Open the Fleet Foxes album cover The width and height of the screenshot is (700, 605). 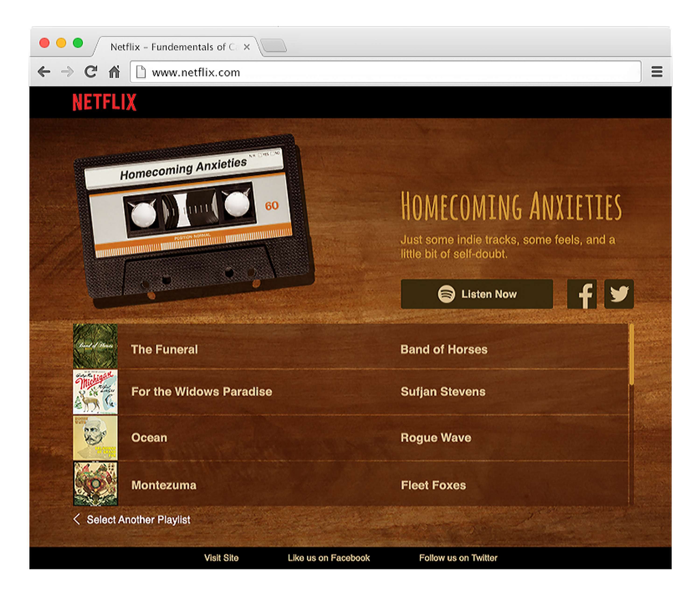coord(95,484)
